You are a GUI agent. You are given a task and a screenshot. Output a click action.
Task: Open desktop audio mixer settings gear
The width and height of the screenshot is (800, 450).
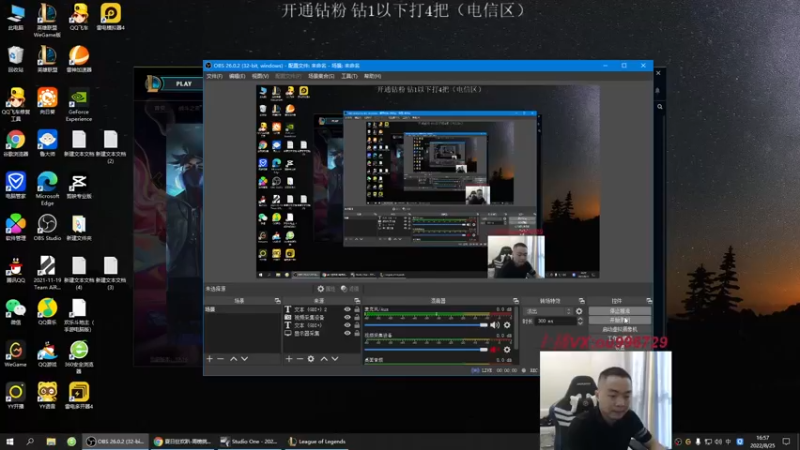tap(507, 325)
